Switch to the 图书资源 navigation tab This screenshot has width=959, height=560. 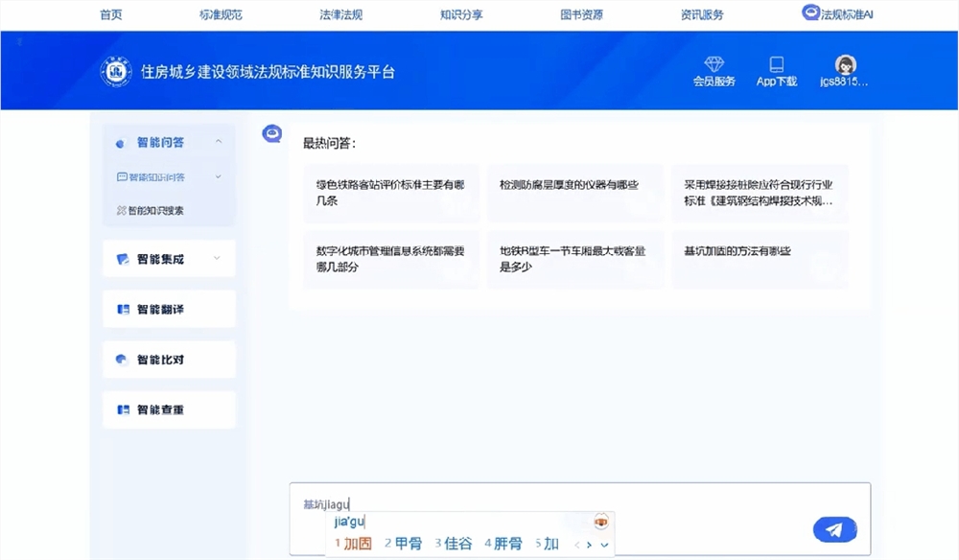(x=582, y=14)
